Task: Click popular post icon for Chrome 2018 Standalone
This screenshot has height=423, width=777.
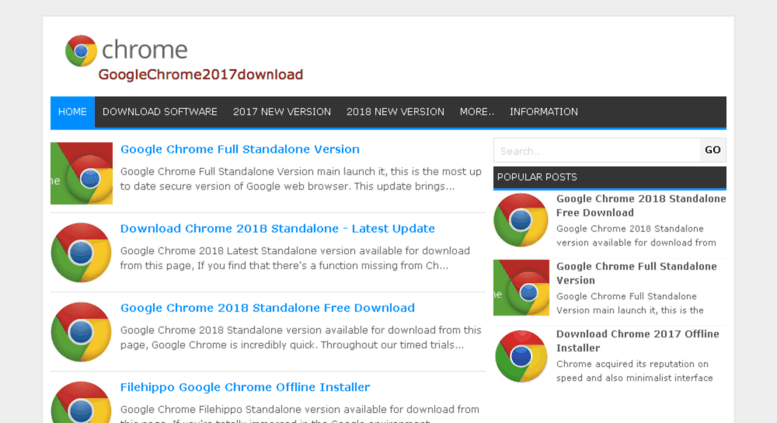Action: [x=521, y=220]
